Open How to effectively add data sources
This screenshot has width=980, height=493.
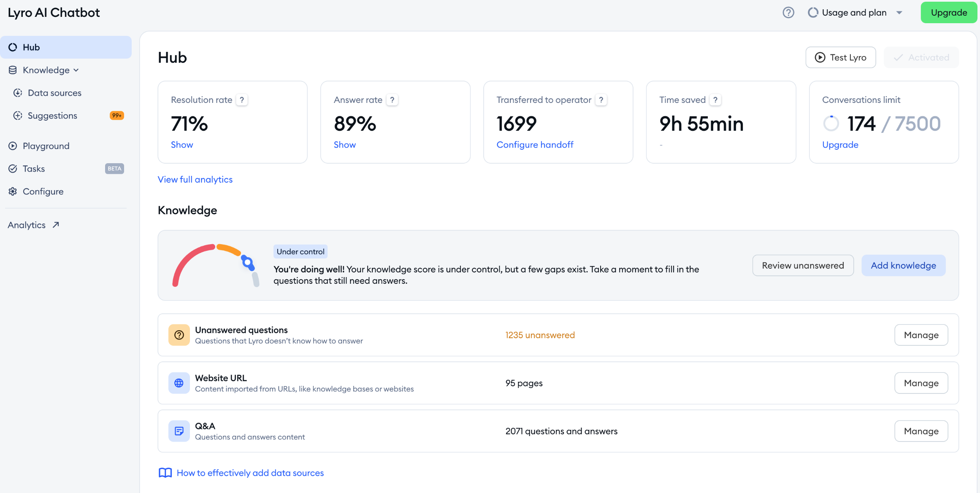250,473
